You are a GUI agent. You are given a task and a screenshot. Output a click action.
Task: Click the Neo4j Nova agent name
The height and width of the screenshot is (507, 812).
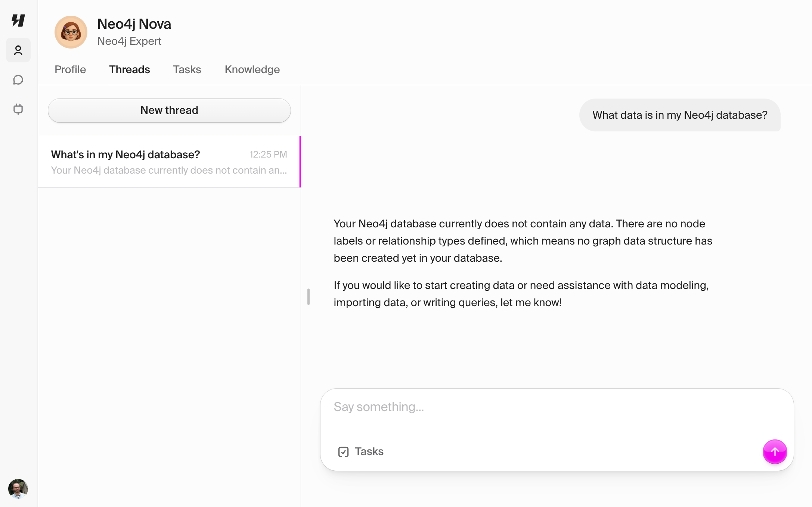point(134,24)
